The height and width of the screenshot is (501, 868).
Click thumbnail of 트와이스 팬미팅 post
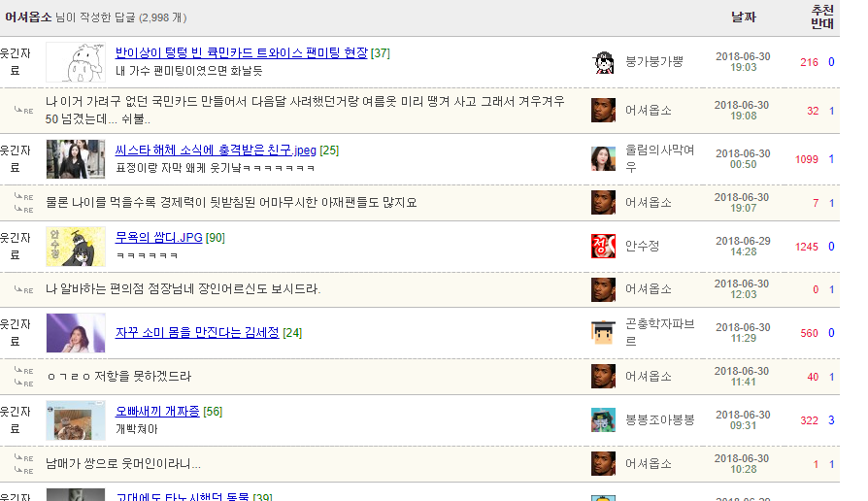pyautogui.click(x=76, y=62)
